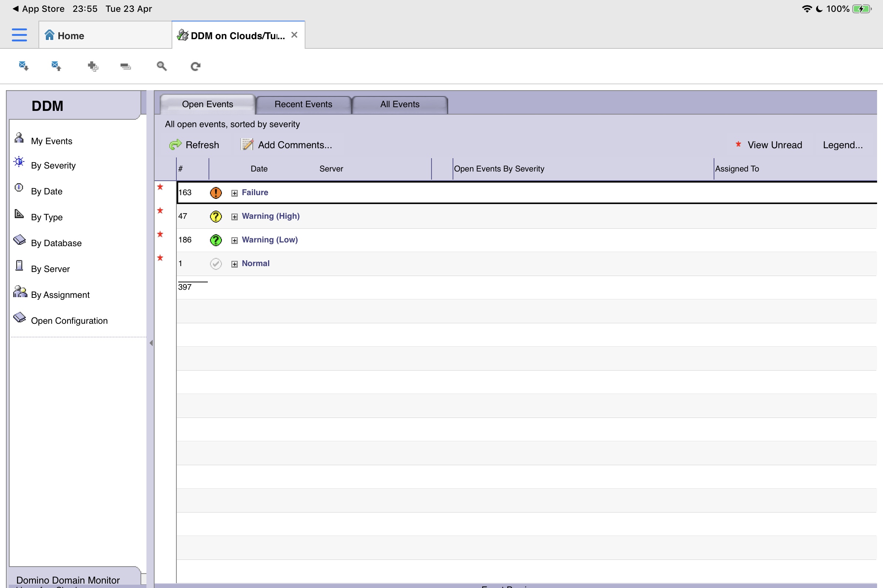The width and height of the screenshot is (883, 588).
Task: Click the previous unread (envelope up) toolbar icon
Action: click(x=56, y=66)
